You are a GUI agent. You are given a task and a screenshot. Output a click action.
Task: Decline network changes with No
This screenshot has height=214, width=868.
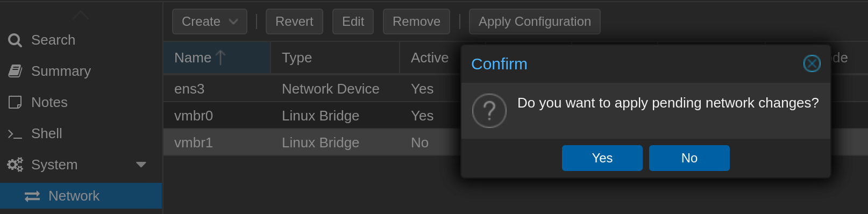(x=689, y=158)
